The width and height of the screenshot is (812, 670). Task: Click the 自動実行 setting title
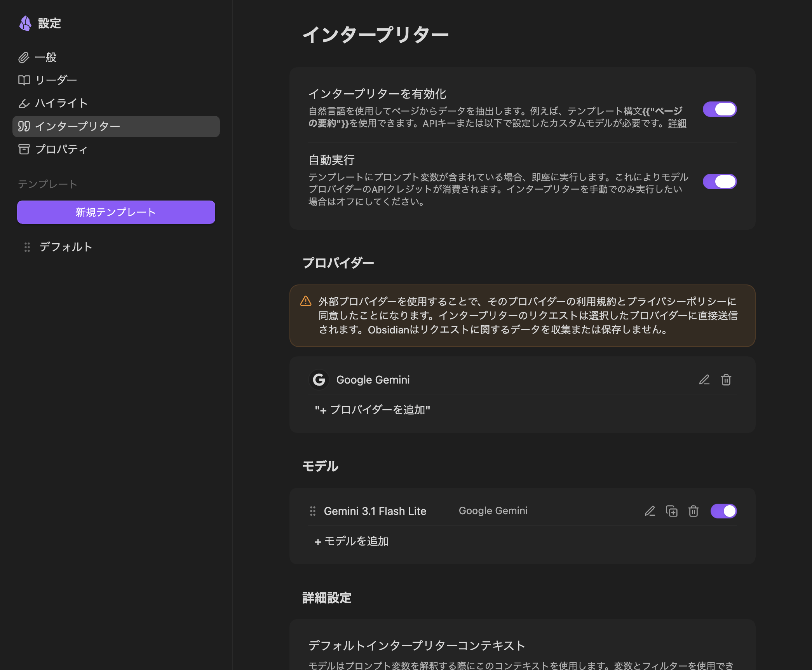click(332, 160)
